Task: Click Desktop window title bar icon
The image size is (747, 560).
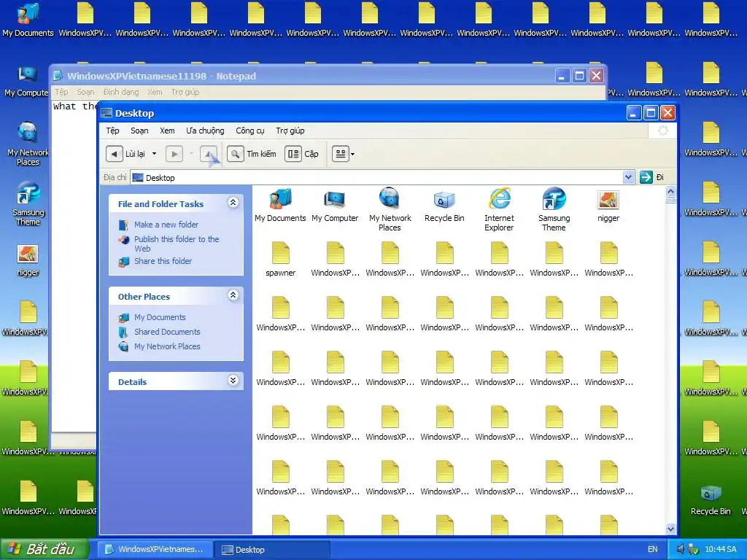Action: (x=107, y=113)
